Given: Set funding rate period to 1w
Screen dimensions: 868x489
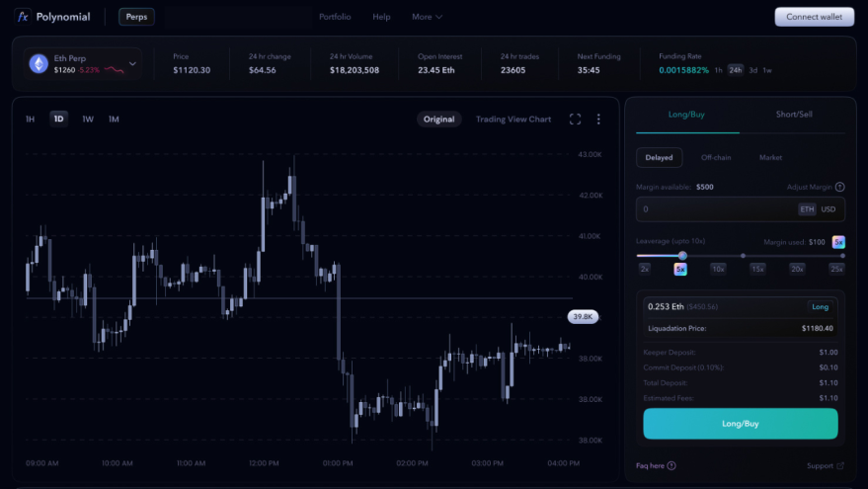Looking at the screenshot, I should coord(767,70).
